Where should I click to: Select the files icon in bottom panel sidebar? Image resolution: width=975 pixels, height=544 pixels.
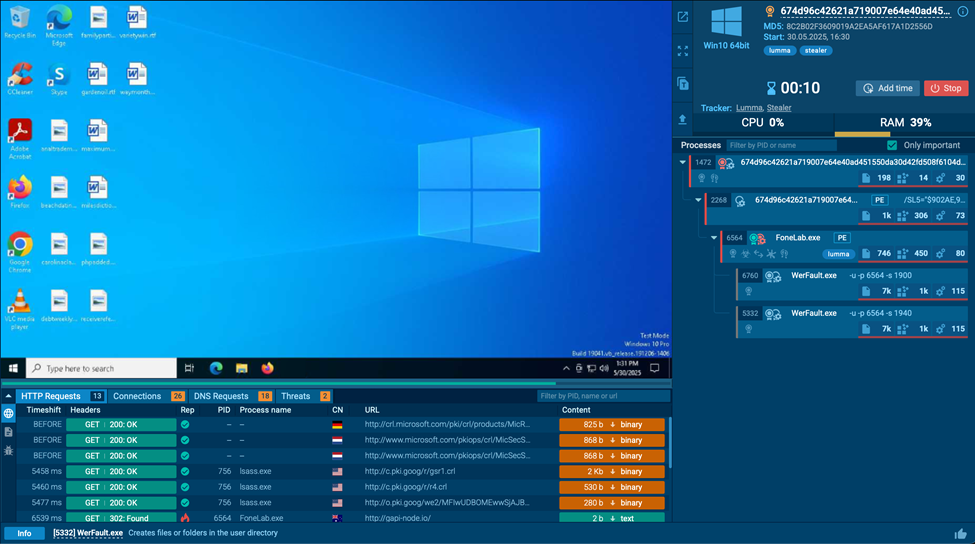tap(9, 432)
